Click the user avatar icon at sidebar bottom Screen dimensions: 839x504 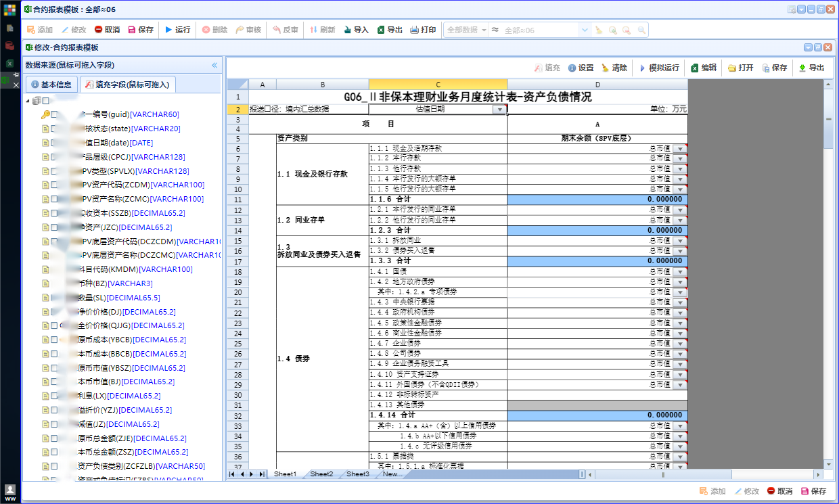pyautogui.click(x=9, y=489)
